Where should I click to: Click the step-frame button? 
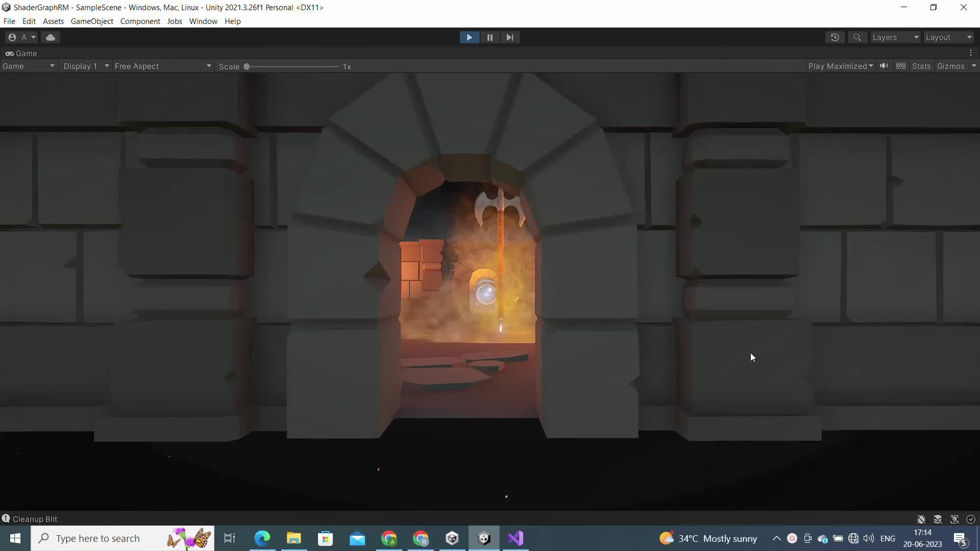click(510, 37)
